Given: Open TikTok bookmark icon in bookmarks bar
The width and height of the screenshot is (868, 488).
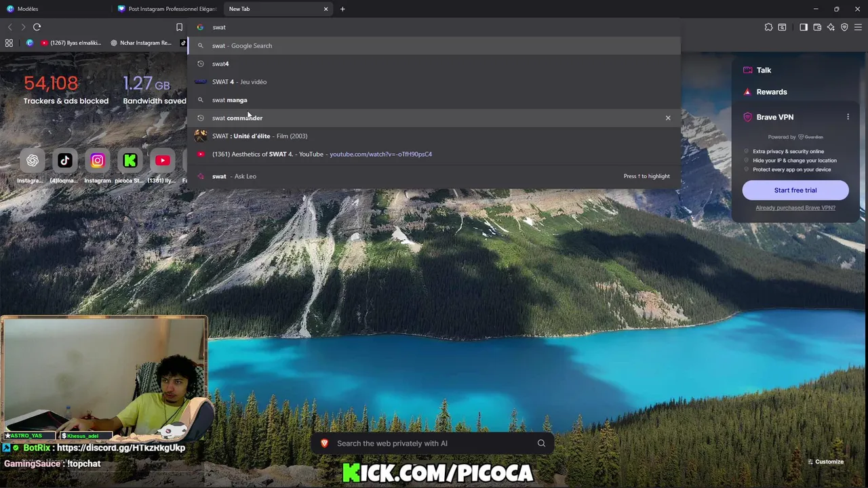Looking at the screenshot, I should (x=183, y=43).
